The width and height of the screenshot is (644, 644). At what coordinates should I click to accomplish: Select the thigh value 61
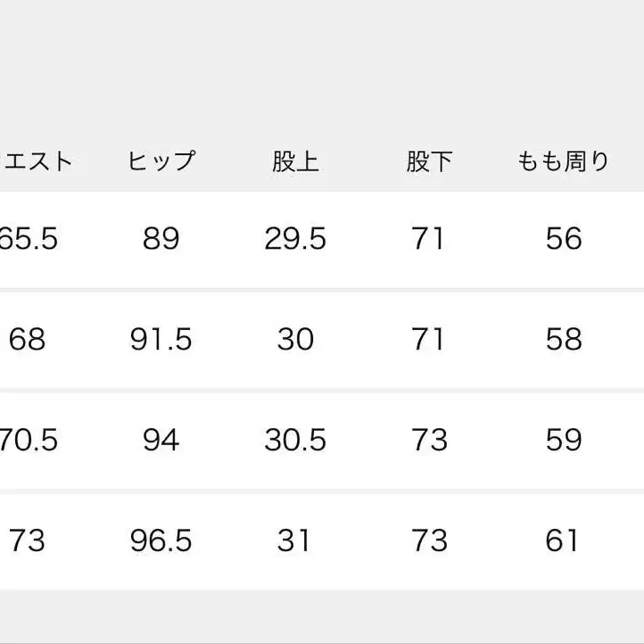coord(563,541)
